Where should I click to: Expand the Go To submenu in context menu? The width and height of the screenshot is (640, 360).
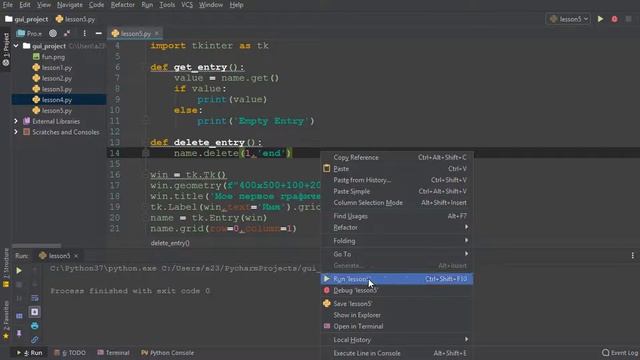[x=397, y=254]
